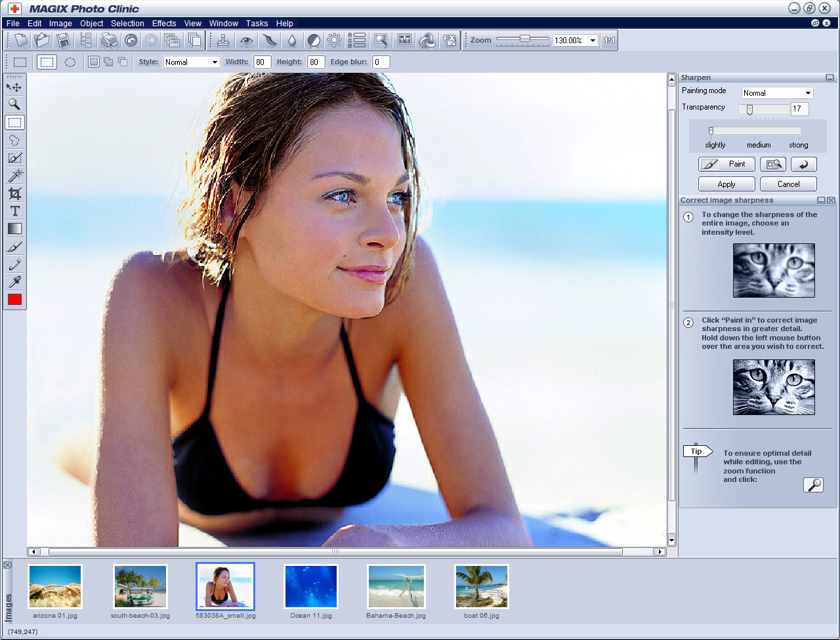The image size is (840, 640).
Task: Open the Gradient tool
Action: click(14, 228)
